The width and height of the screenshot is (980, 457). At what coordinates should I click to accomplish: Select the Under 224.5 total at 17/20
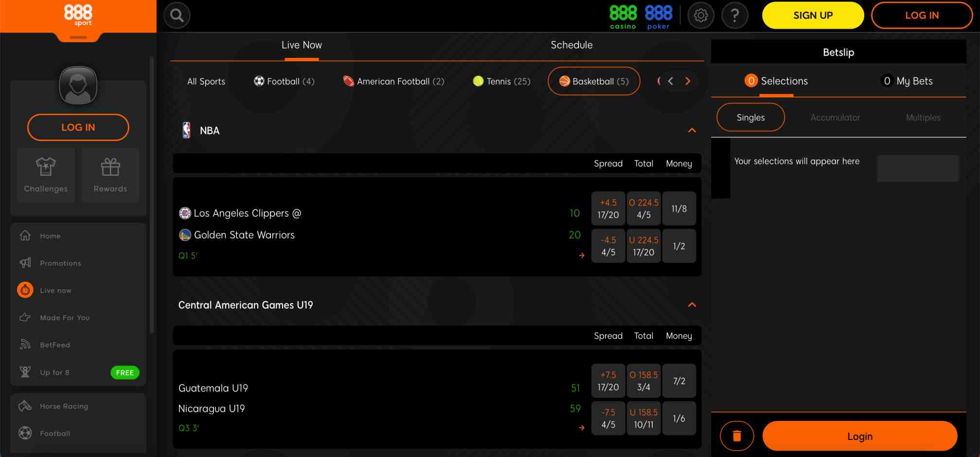643,246
